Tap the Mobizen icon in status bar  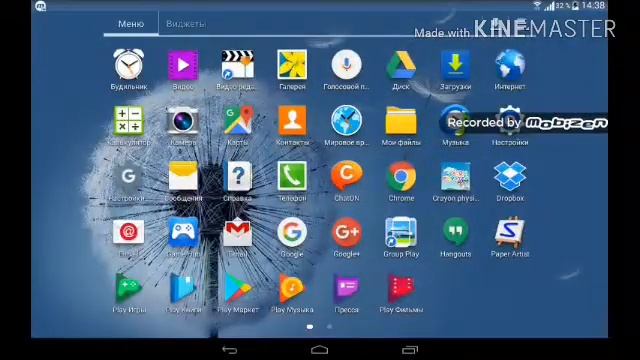41,6
